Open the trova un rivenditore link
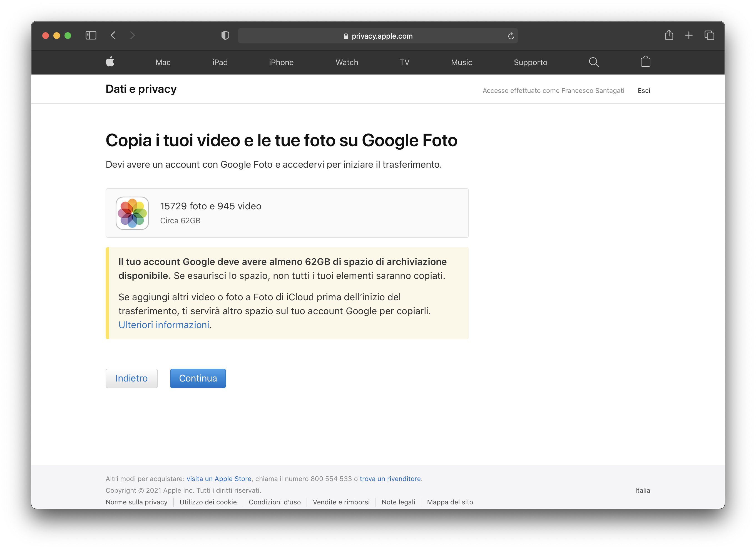This screenshot has height=550, width=756. point(390,479)
